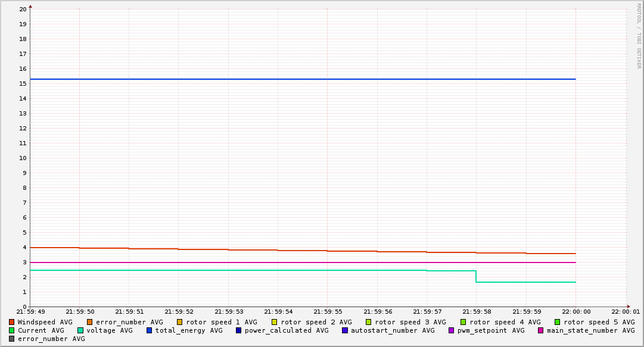Click the RRDTOOL / TOBI OETIKER watermark
The image size is (644, 347).
pyautogui.click(x=639, y=36)
